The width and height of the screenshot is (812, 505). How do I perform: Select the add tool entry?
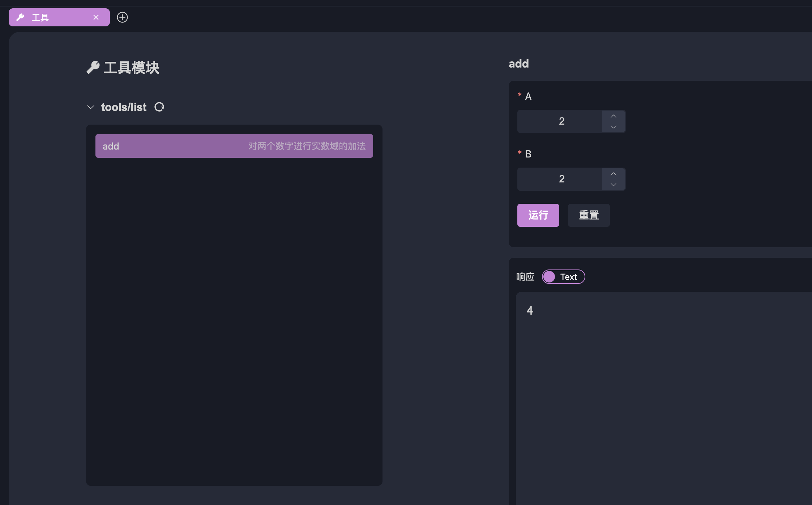coord(234,146)
